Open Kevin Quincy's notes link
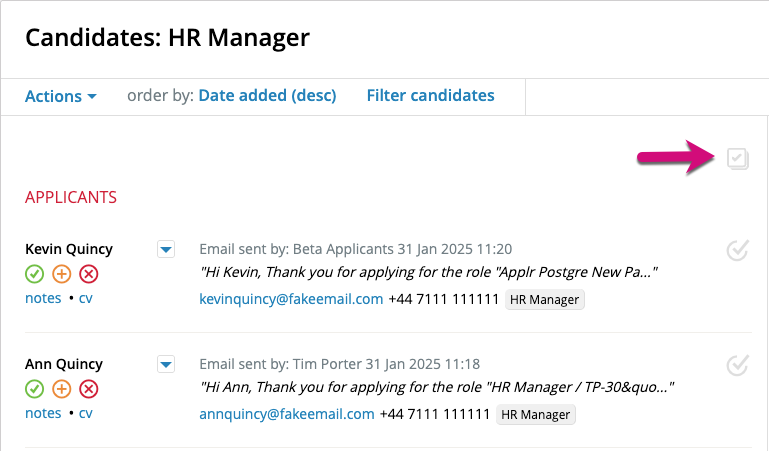Viewport: 769px width, 451px height. 43,298
